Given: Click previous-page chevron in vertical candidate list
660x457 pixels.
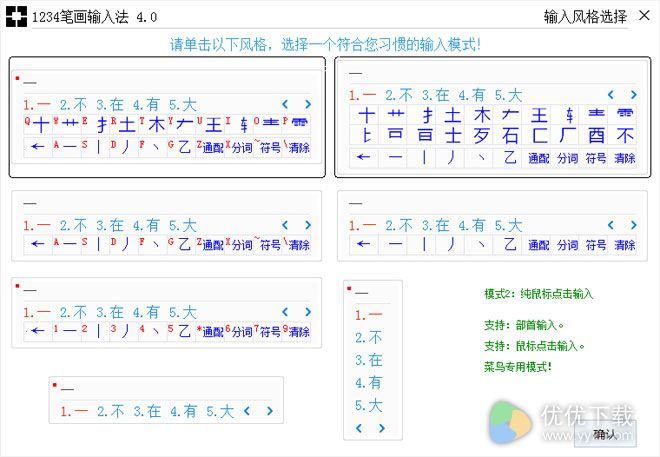Looking at the screenshot, I should click(359, 428).
